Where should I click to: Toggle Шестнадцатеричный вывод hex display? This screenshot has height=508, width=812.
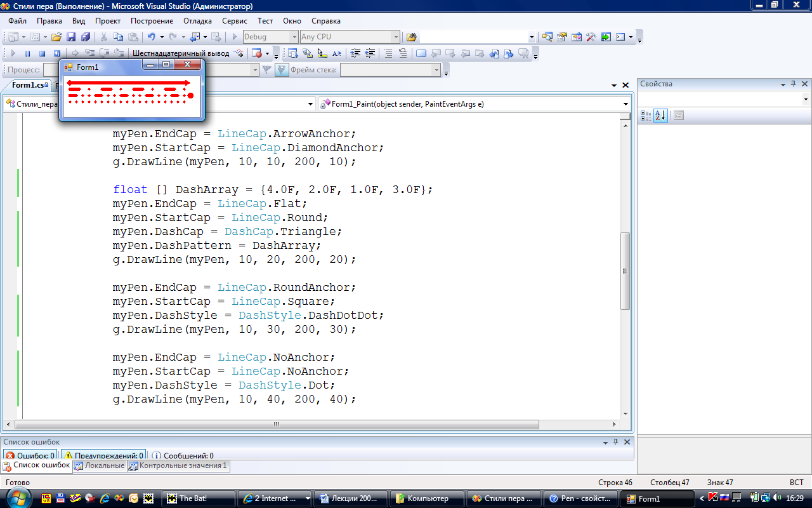pyautogui.click(x=180, y=53)
